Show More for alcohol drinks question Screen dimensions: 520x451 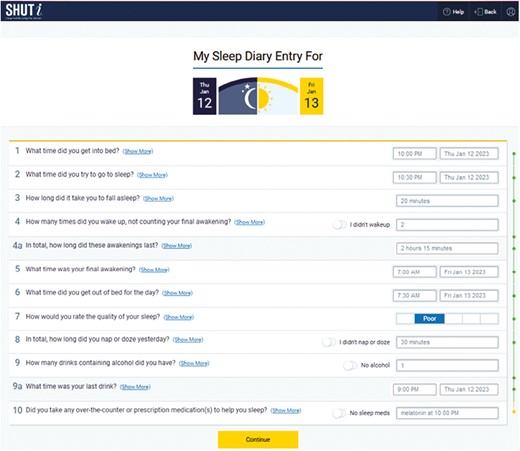click(194, 363)
